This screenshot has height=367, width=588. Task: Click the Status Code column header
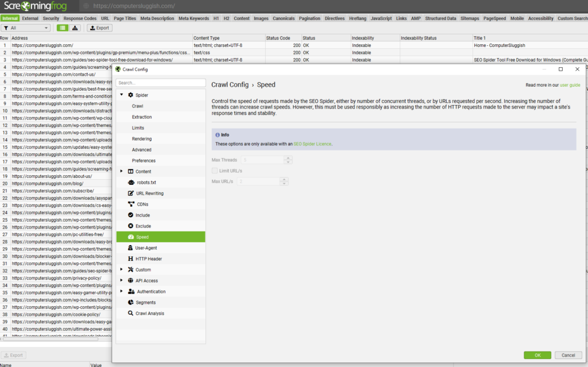(283, 38)
